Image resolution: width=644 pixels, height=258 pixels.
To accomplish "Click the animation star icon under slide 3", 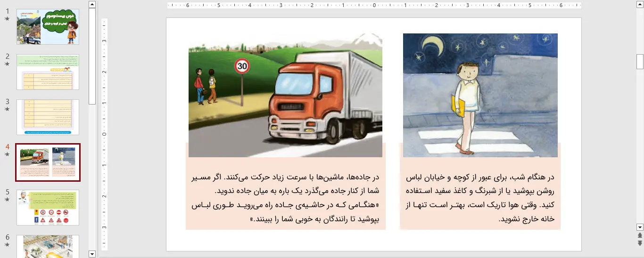I will [7, 109].
